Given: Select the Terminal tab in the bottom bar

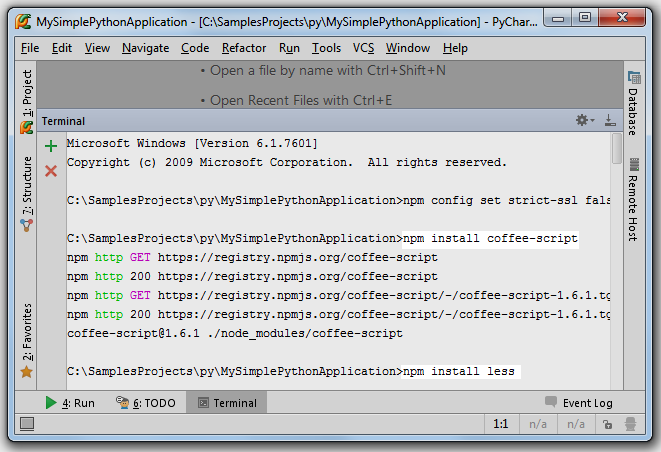Looking at the screenshot, I should (227, 403).
